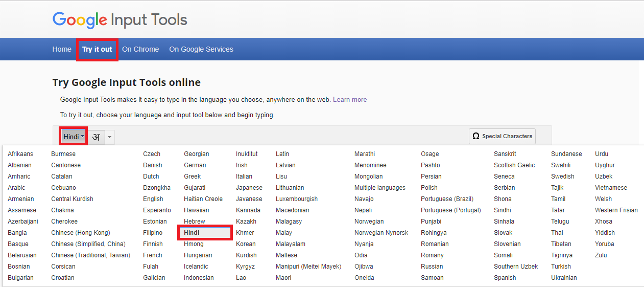Screen dimensions: 644x287
Task: Follow the Learn more link
Action: [x=350, y=99]
